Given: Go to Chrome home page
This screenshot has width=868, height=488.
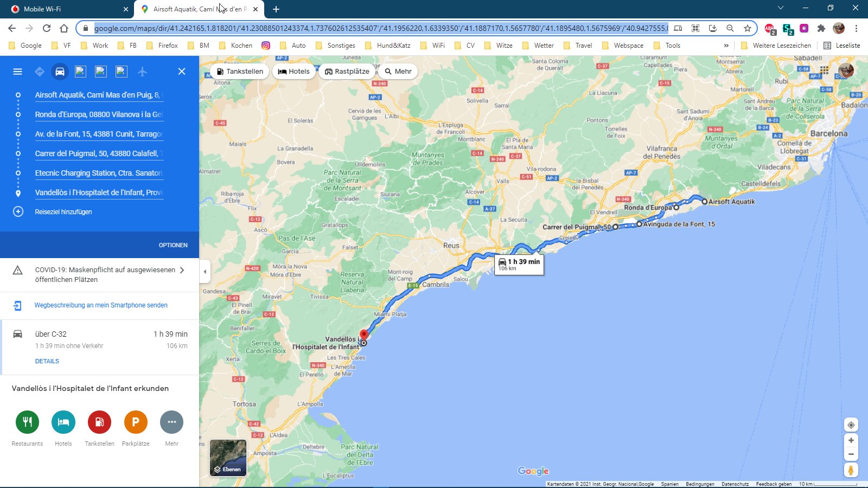Looking at the screenshot, I should point(64,28).
